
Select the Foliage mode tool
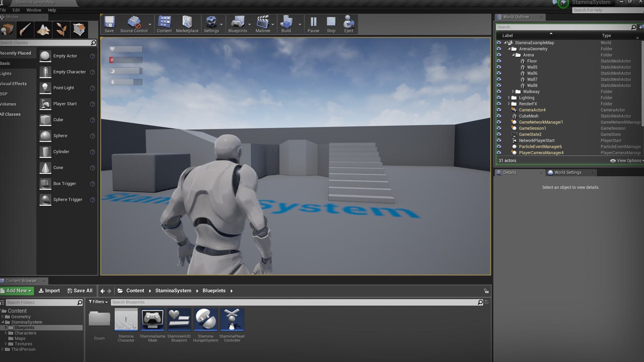(x=61, y=30)
